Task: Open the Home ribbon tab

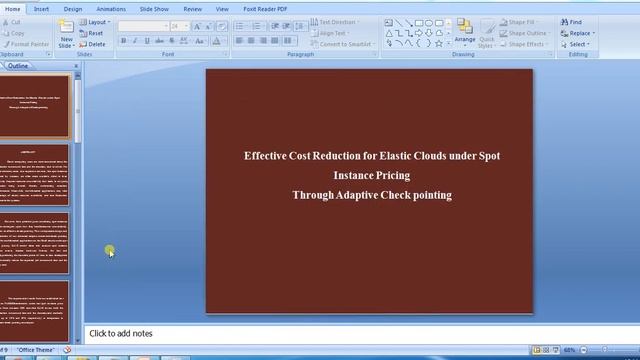Action: pos(13,9)
